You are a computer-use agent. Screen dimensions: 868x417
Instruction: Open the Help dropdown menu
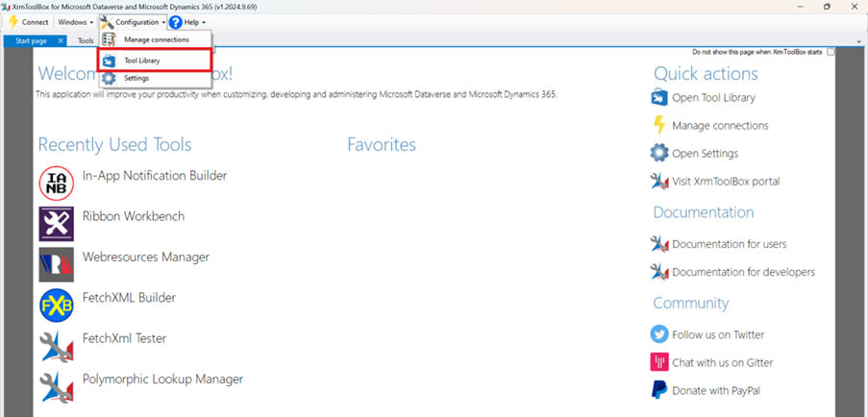(188, 22)
